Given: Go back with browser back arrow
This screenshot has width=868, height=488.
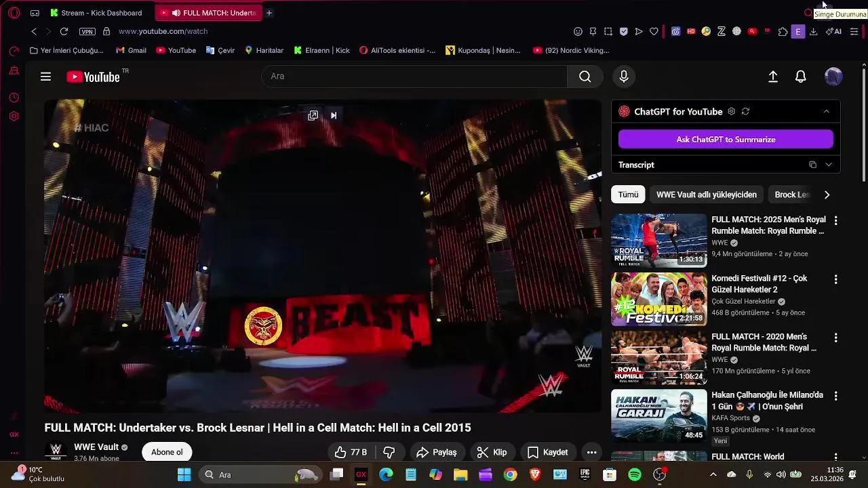Looking at the screenshot, I should coord(34,31).
